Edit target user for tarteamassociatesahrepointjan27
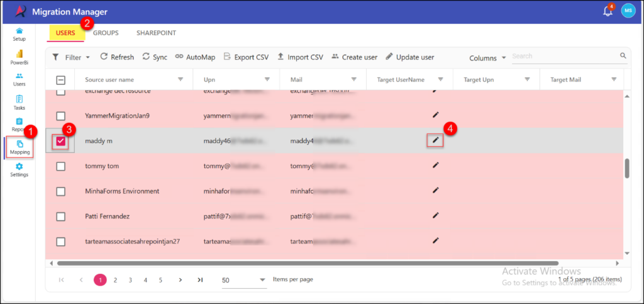This screenshot has width=644, height=304. tap(436, 240)
